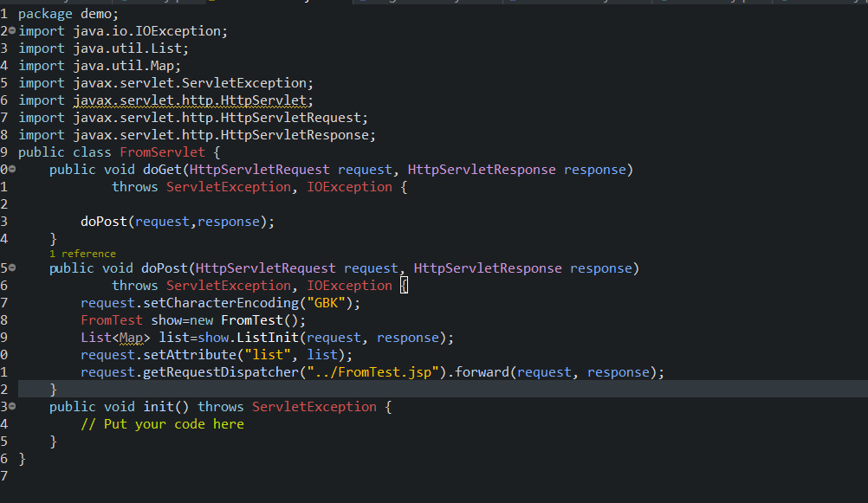Click the 'package demo;' statement

(x=68, y=14)
